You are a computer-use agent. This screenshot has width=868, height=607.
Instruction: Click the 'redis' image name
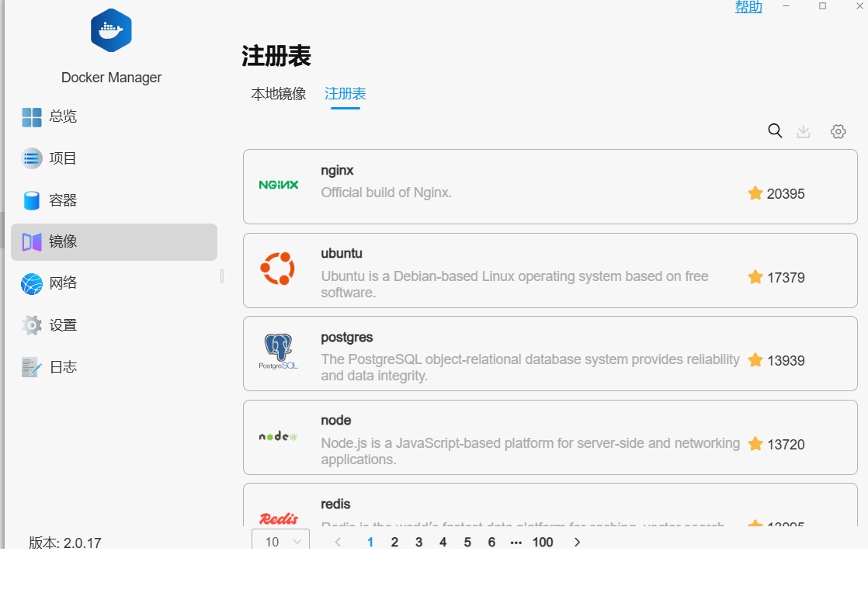click(335, 504)
